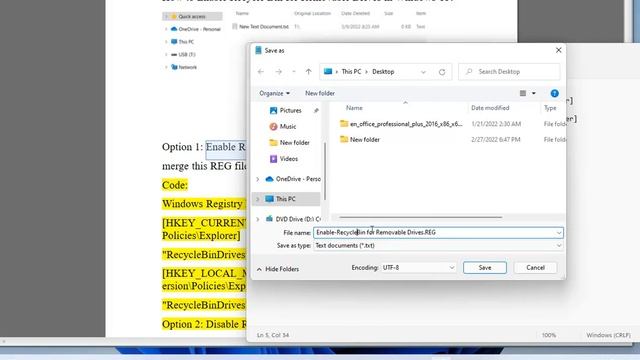Viewport: 640px width, 360px height.
Task: Close the Save as dialog
Action: (x=558, y=50)
